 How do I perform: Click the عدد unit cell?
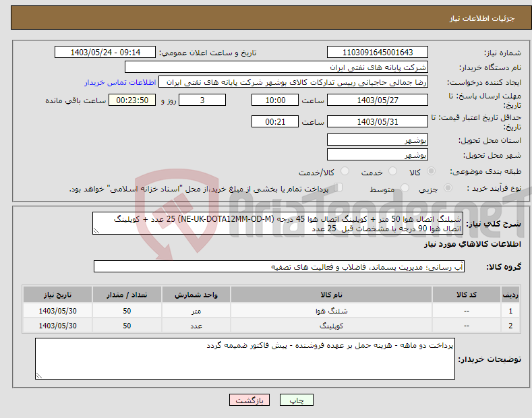(x=196, y=326)
